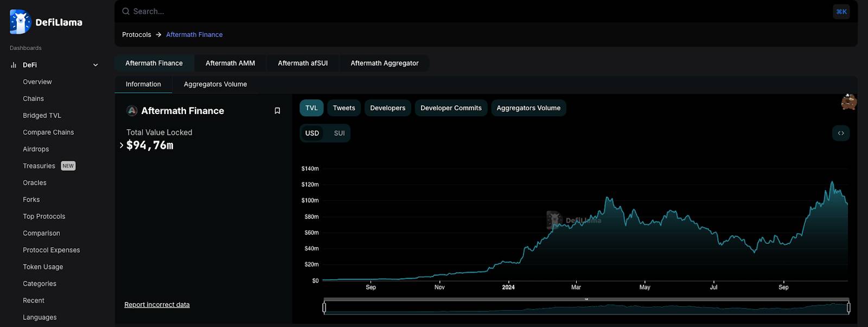868x327 pixels.
Task: Click the $140m y-axis label
Action: (310, 169)
